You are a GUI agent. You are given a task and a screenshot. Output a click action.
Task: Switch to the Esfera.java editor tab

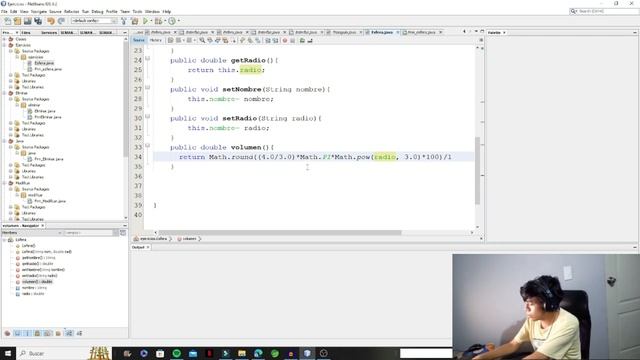tap(382, 32)
